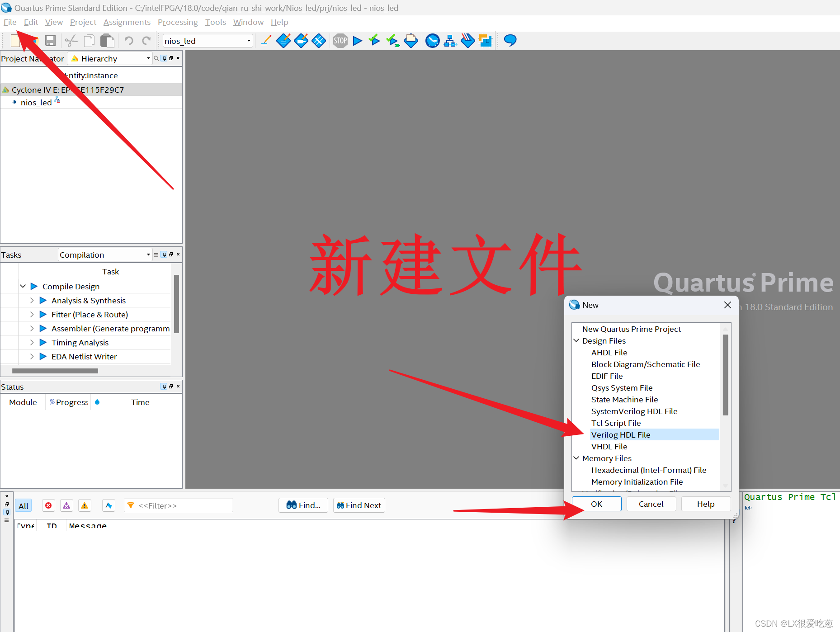Close the New dialog with X
The image size is (840, 632).
(727, 305)
